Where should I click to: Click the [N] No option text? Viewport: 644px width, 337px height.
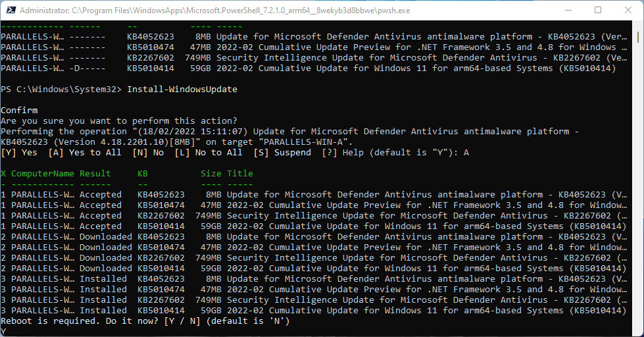148,153
